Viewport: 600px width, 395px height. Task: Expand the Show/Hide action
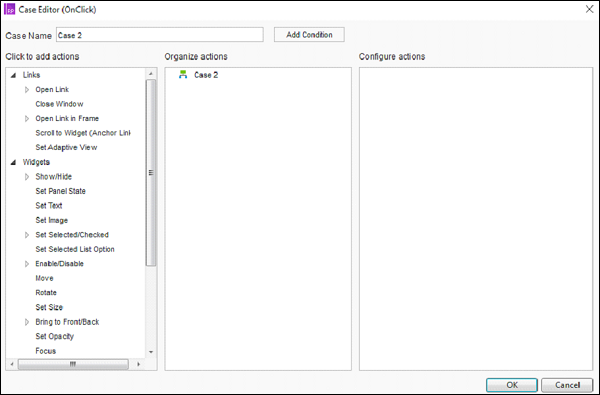[27, 177]
